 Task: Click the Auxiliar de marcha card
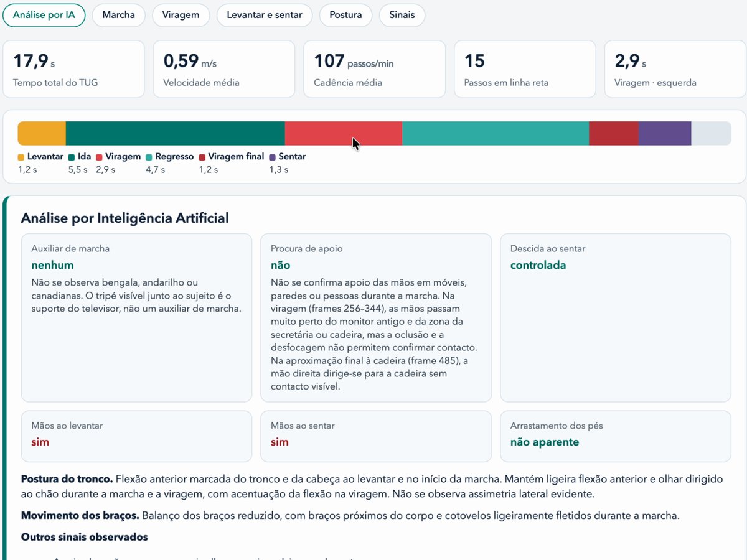pyautogui.click(x=136, y=318)
